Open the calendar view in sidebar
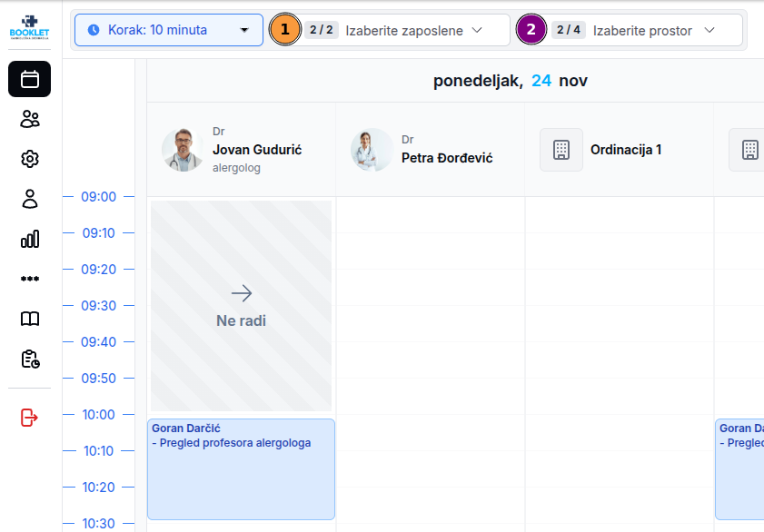764x532 pixels. 30,79
